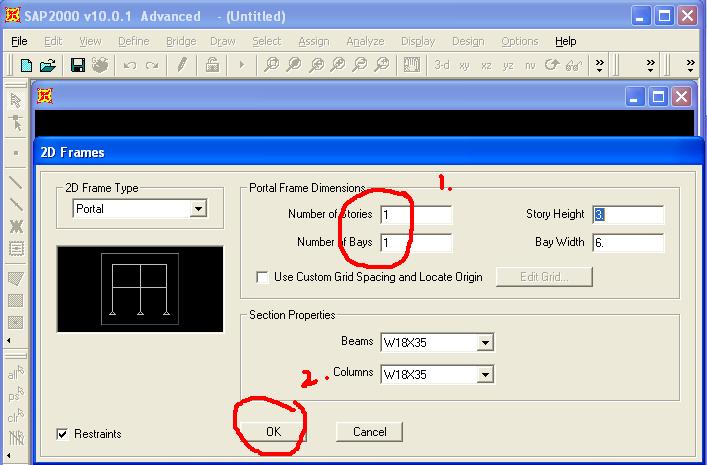Click the Number of Bays field
707x465 pixels.
click(416, 243)
